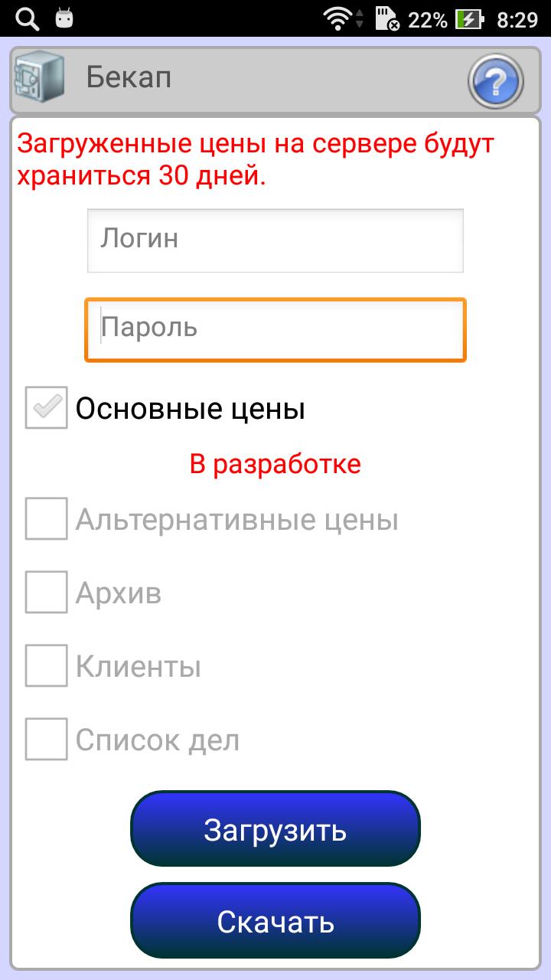The height and width of the screenshot is (980, 551).
Task: Tap the battery charging icon
Action: (468, 19)
